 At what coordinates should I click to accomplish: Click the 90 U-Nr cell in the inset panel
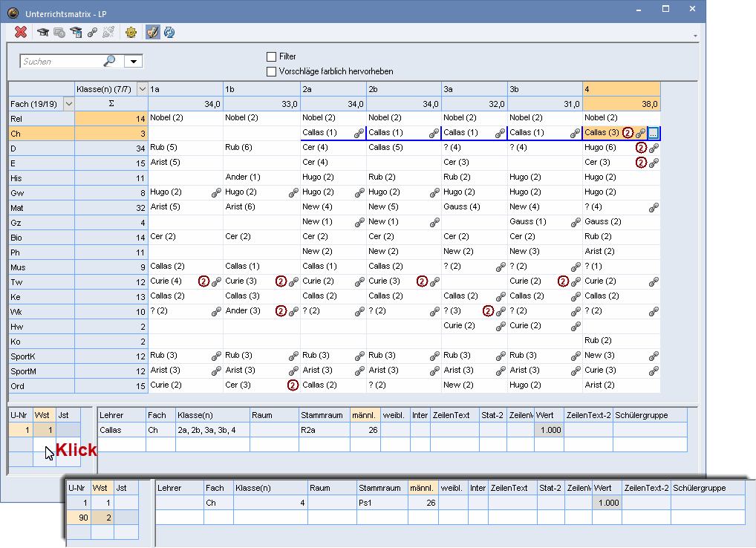(78, 518)
